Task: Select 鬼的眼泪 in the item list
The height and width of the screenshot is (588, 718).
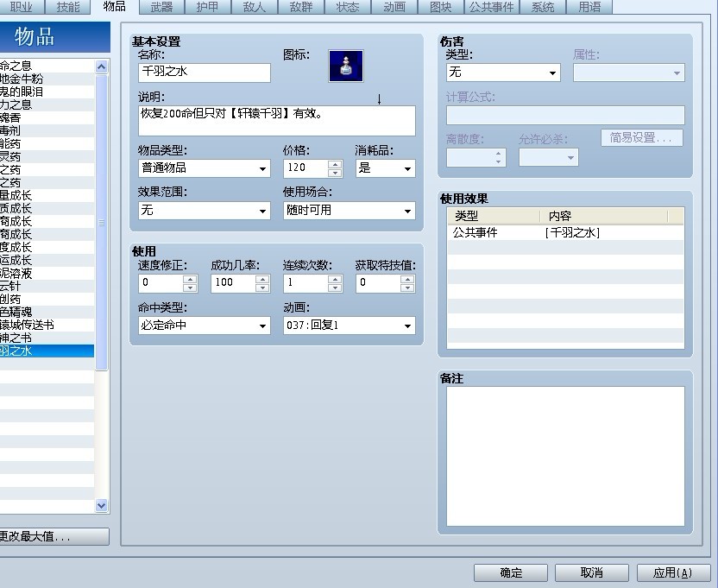Action: point(47,92)
